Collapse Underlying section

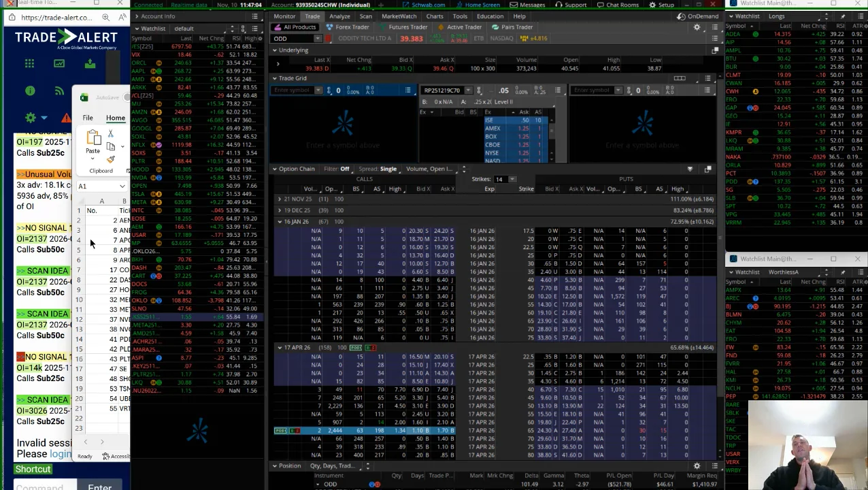[275, 50]
